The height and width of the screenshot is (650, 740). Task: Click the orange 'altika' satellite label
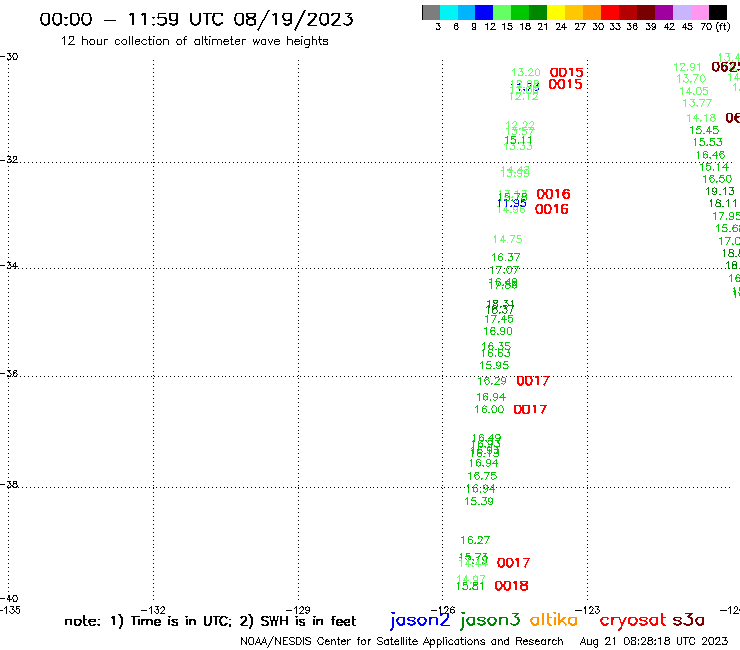tap(553, 619)
